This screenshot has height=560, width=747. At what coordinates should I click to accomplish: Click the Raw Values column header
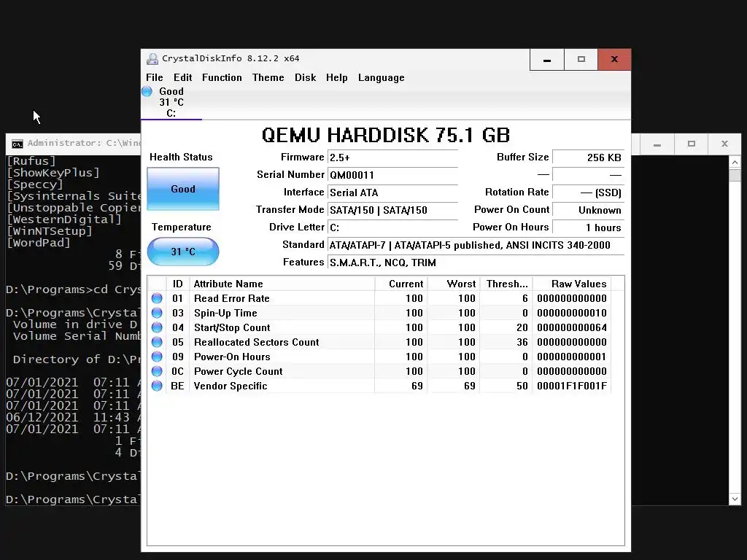click(x=572, y=284)
